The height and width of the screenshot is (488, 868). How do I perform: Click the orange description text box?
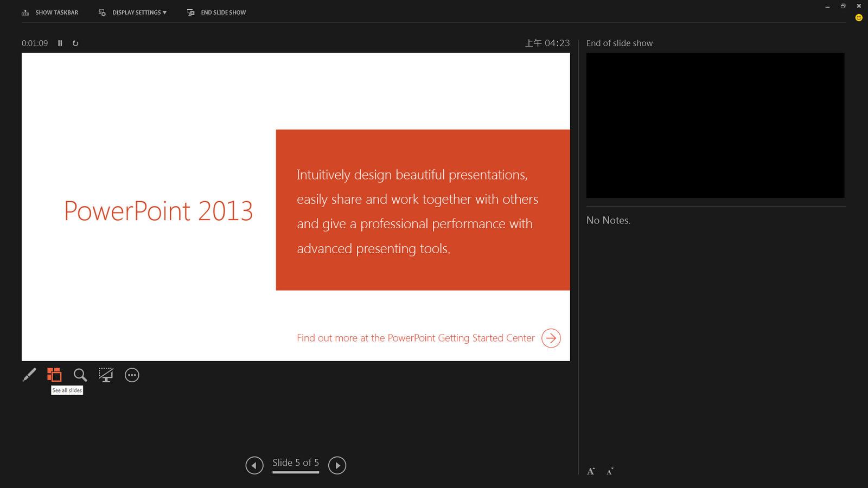(x=423, y=210)
